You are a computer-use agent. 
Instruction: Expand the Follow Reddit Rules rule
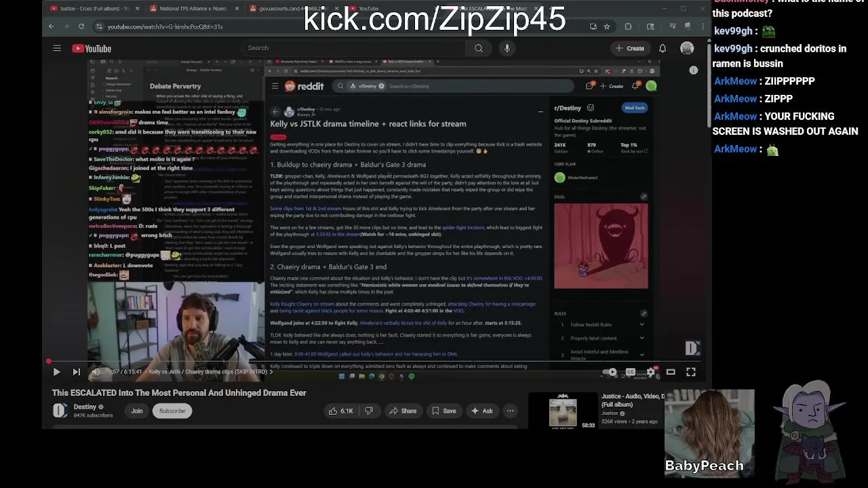tap(642, 325)
